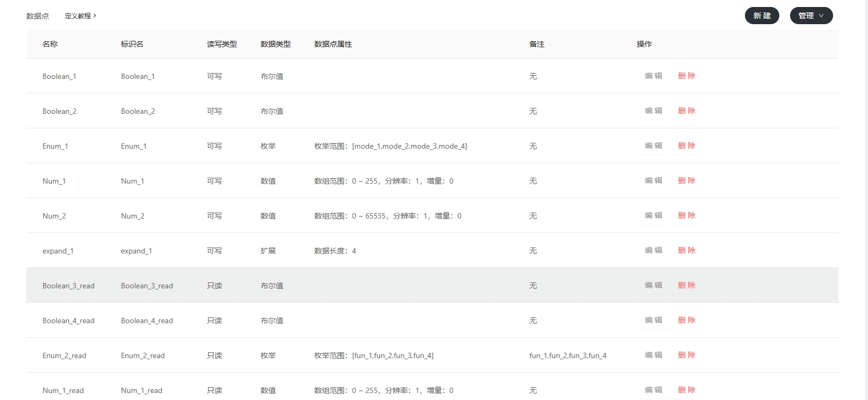Edit the Boolean_1 data point
Viewport: 868px width, 400px height.
[x=653, y=76]
